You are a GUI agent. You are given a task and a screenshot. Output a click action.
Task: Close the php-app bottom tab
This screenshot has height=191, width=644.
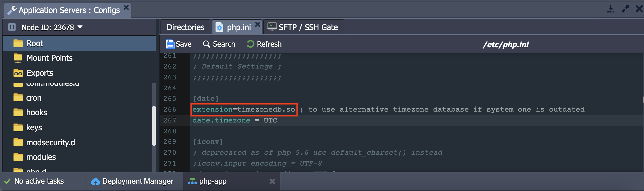pos(272,181)
